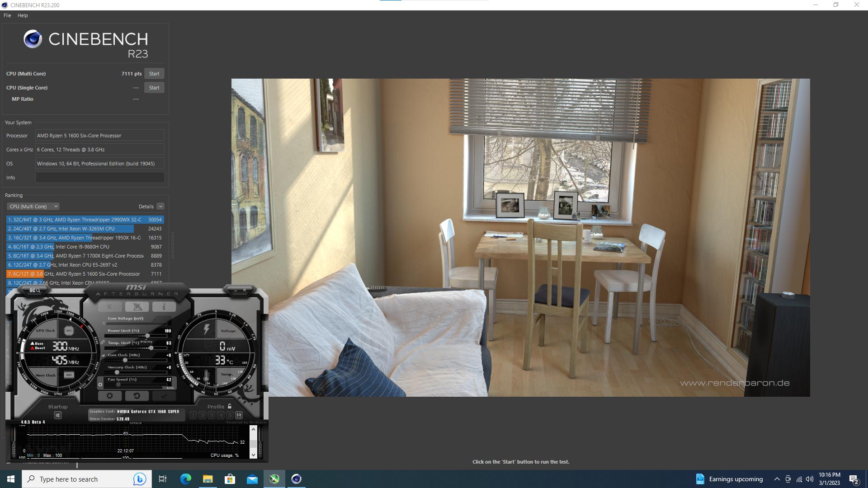Minimize the MSI Afterburner window
Image resolution: width=868 pixels, height=488 pixels.
pos(235,290)
